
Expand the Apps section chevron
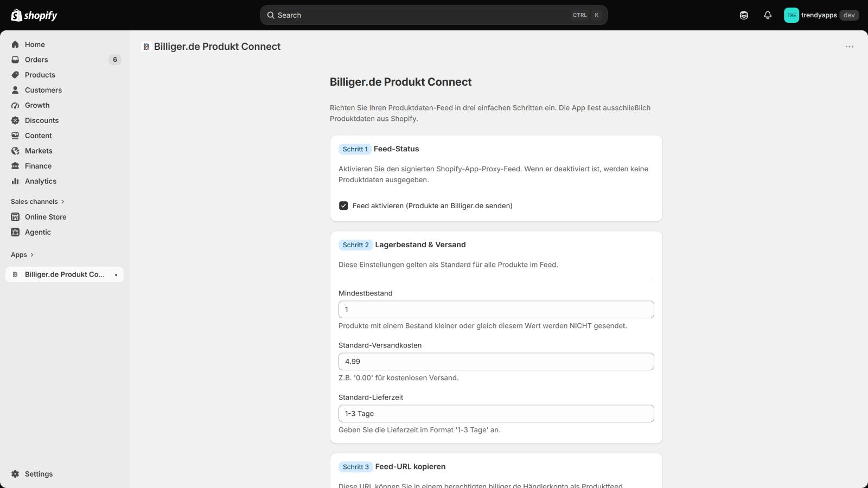[x=32, y=255]
